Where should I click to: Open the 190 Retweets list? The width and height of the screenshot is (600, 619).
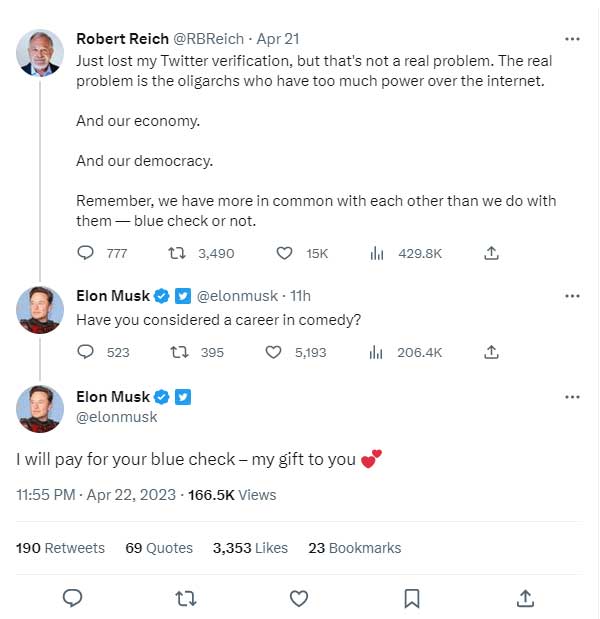(x=60, y=548)
